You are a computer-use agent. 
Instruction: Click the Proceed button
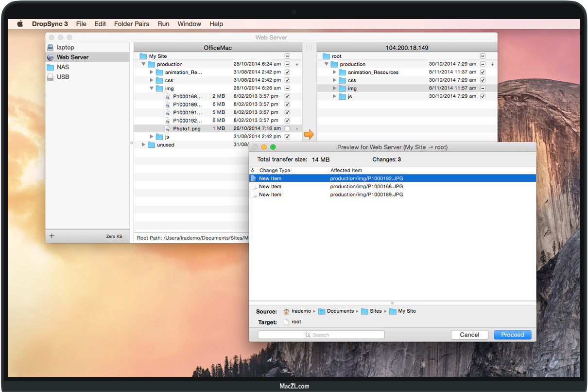pos(512,335)
